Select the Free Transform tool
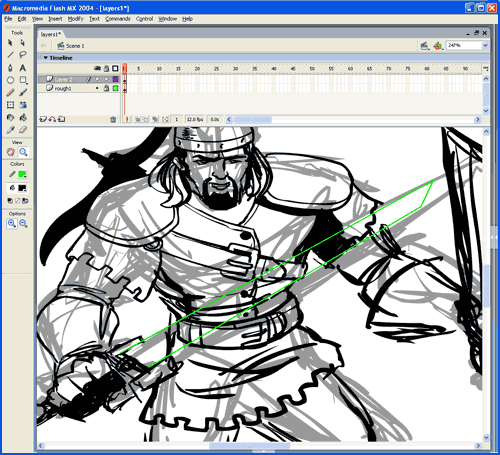The image size is (500, 455). click(10, 105)
